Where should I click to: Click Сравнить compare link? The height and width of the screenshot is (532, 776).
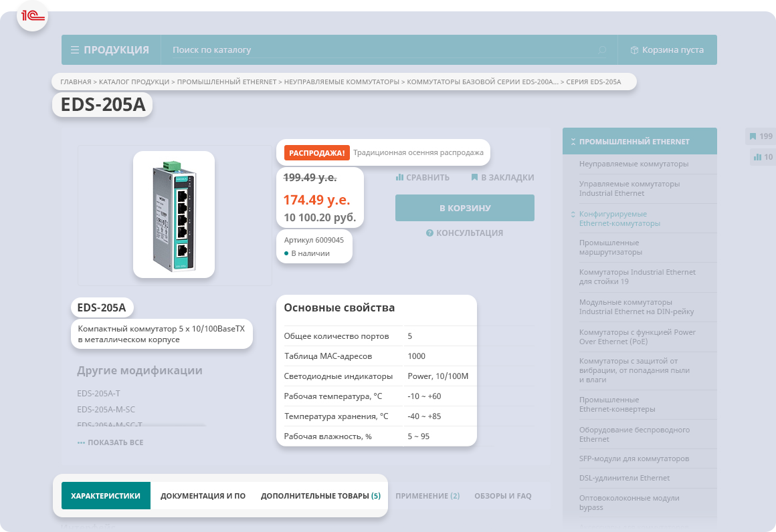click(423, 178)
